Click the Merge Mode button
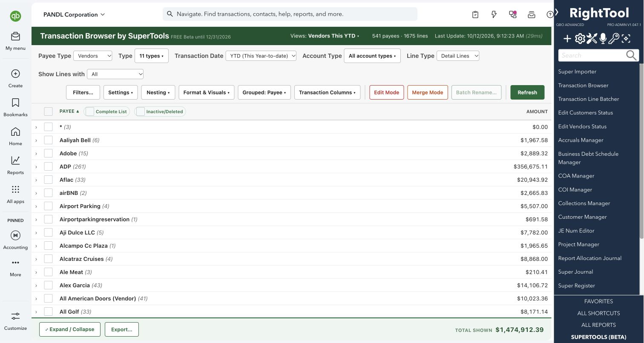Screen dimensions: 644x343 (x=428, y=92)
